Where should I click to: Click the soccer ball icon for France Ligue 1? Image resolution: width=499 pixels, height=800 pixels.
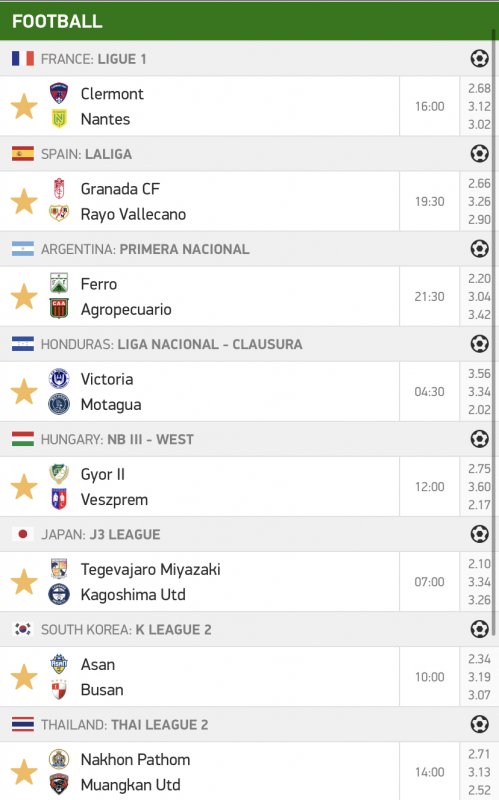479,59
